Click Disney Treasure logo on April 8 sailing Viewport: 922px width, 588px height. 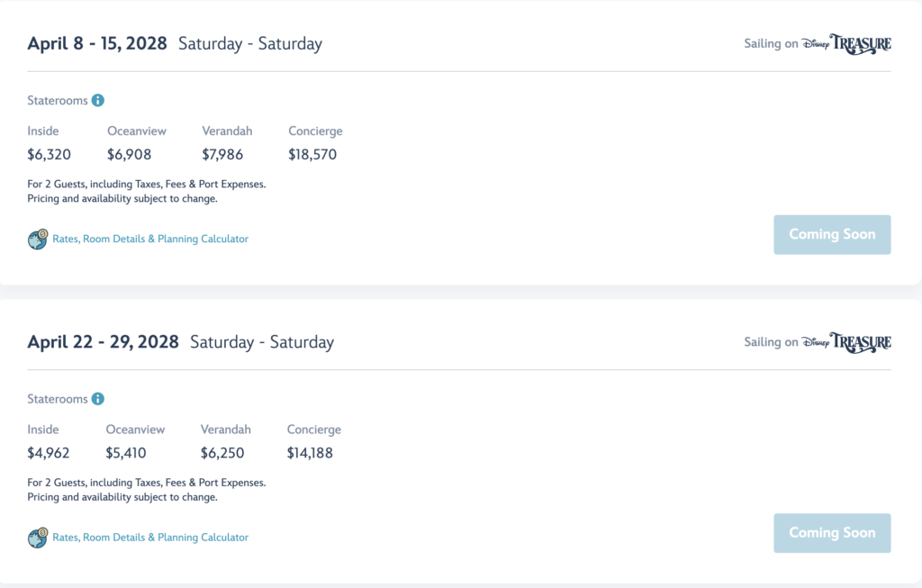point(846,43)
